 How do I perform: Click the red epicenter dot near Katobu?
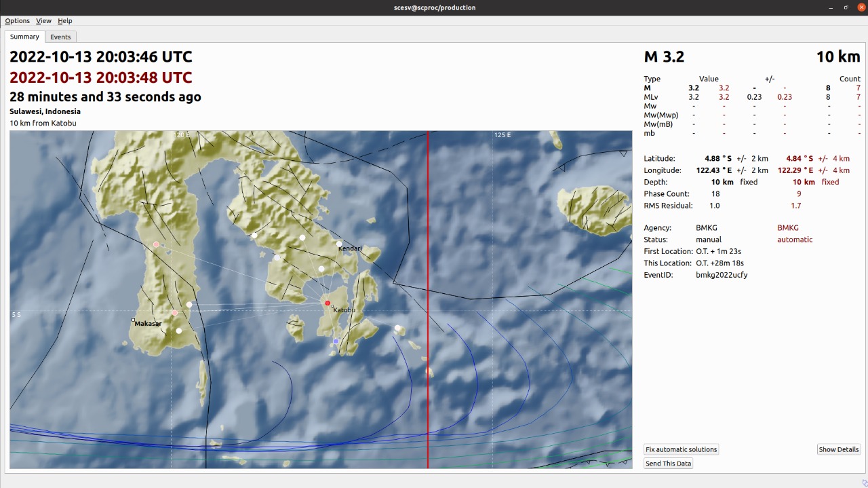tap(328, 303)
